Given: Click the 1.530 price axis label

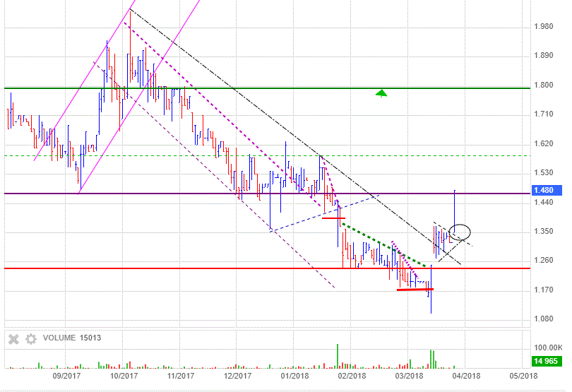Looking at the screenshot, I should 544,172.
